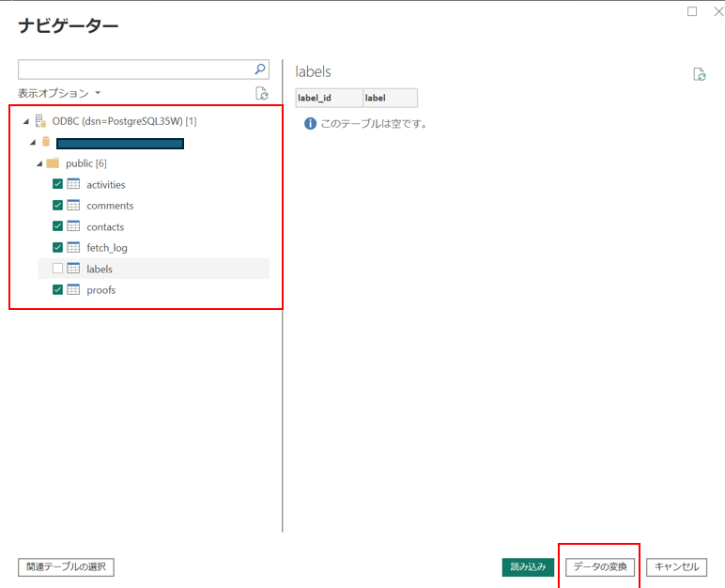Click the public folder icon
Screen dimensions: 725x588
53,163
